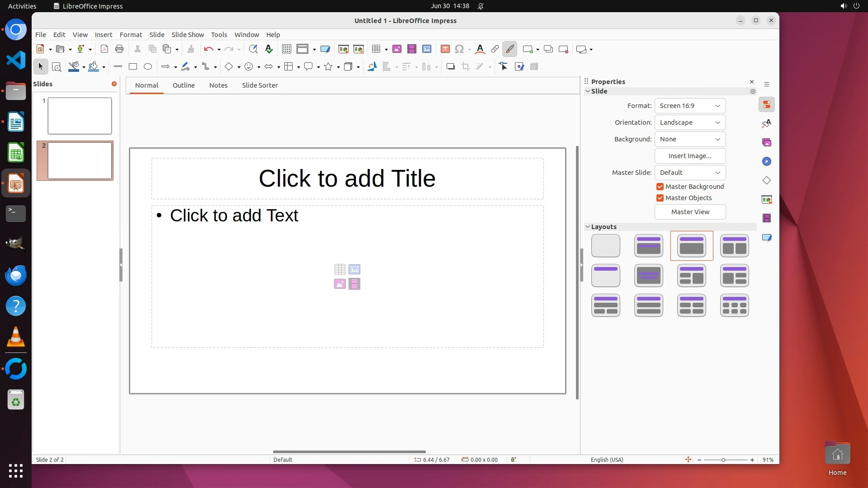Viewport: 868px width, 488px height.
Task: Click the zoom slider in status bar
Action: [723, 460]
